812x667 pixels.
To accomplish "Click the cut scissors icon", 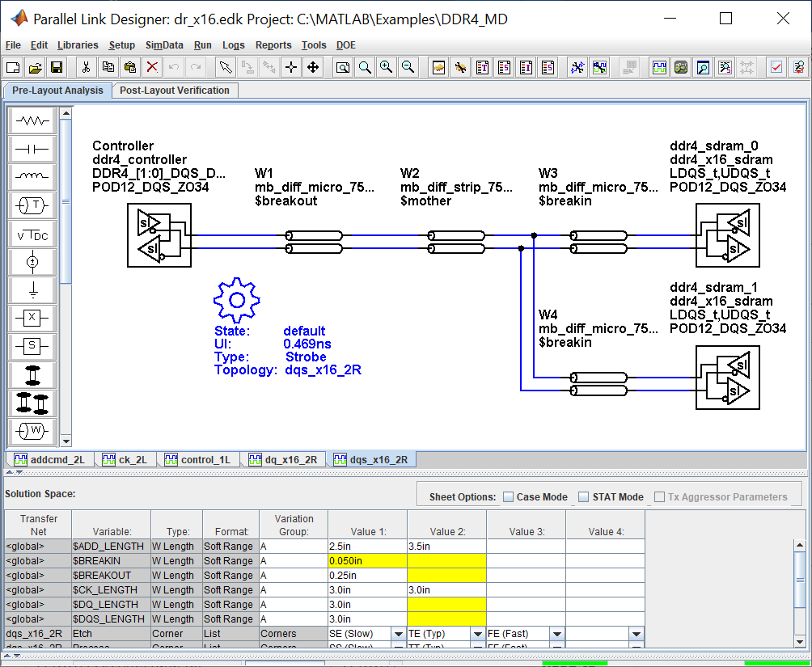I will click(86, 68).
